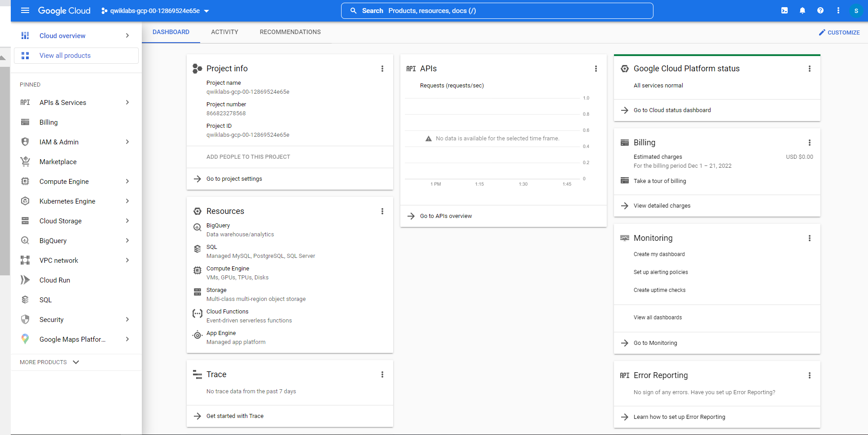The width and height of the screenshot is (868, 435).
Task: Click the View all products grid icon
Action: click(x=25, y=56)
